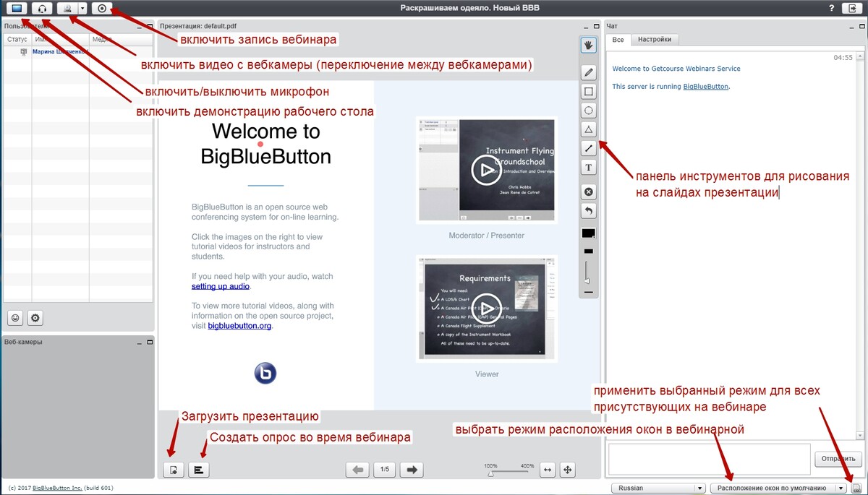The width and height of the screenshot is (868, 495).
Task: Click the presenter icon in the user row
Action: click(x=24, y=52)
